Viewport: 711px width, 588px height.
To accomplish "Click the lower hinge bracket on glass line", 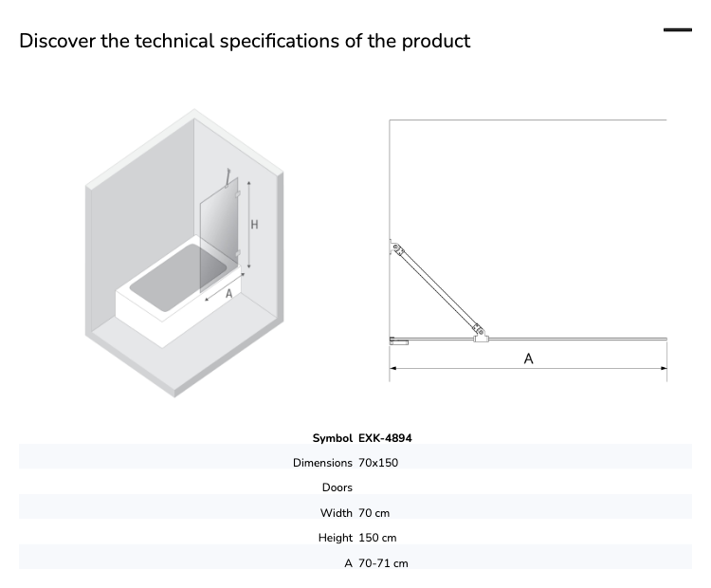I will (480, 333).
